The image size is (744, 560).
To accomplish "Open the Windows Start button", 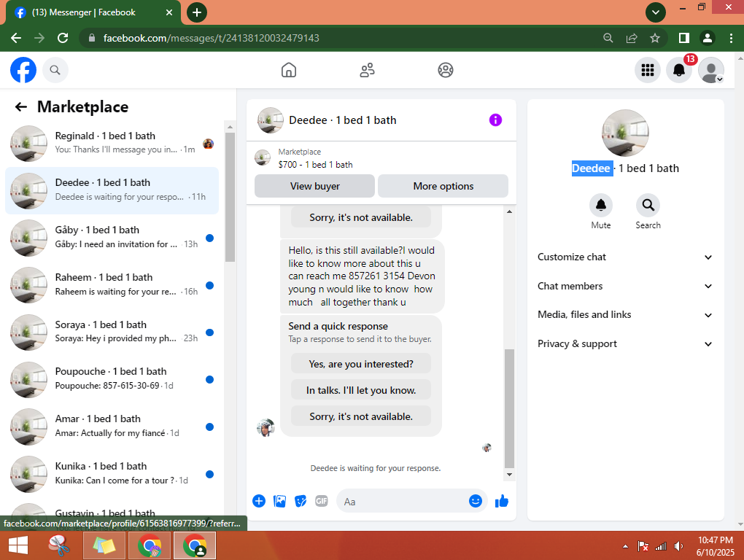I will 18,545.
